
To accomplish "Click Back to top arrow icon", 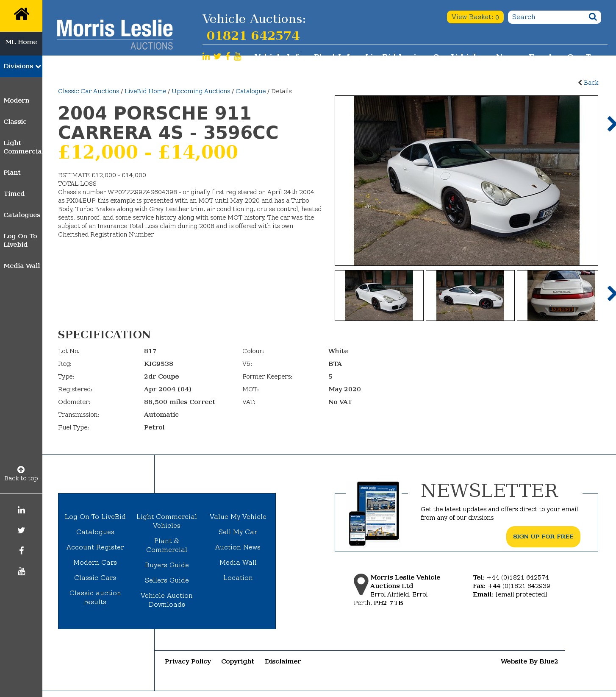I will pos(21,469).
